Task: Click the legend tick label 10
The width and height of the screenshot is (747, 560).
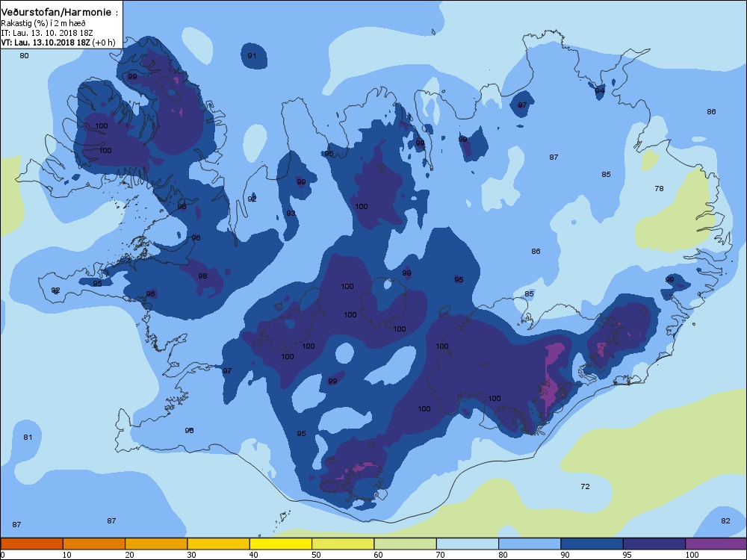Action: tap(67, 555)
